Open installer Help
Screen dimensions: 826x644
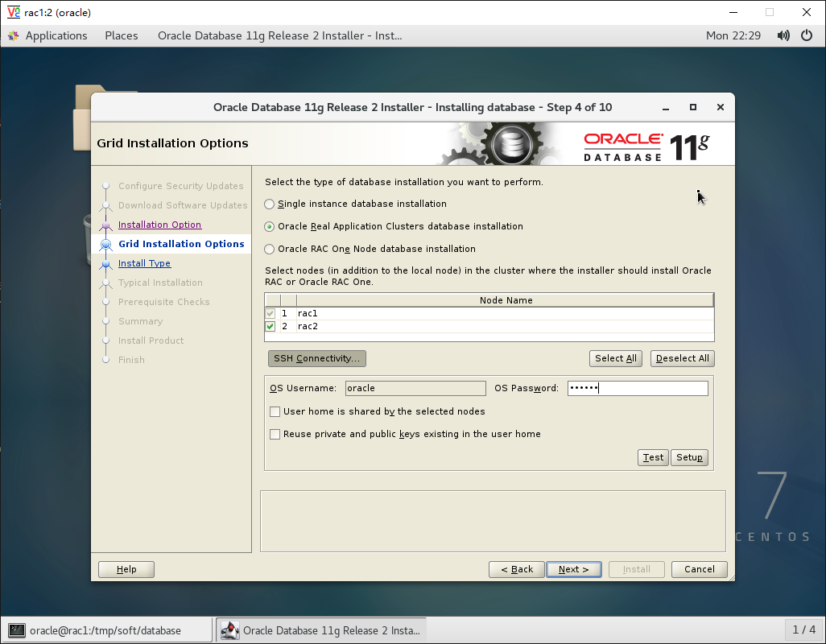point(126,569)
